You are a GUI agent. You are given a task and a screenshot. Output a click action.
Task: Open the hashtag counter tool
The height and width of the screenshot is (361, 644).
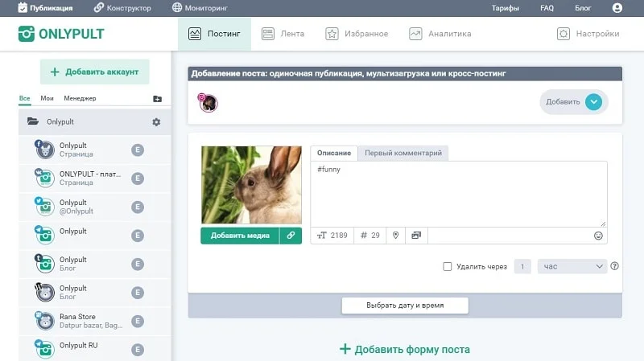coord(369,236)
